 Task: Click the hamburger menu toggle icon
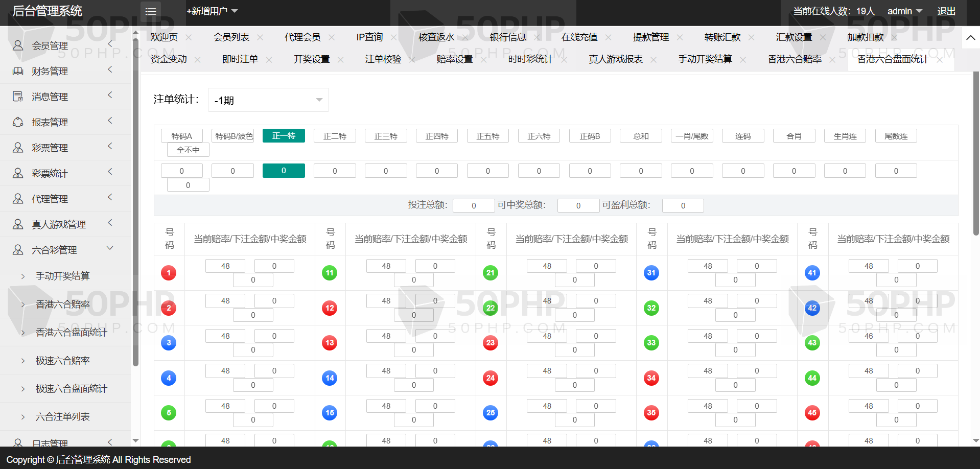pyautogui.click(x=151, y=11)
